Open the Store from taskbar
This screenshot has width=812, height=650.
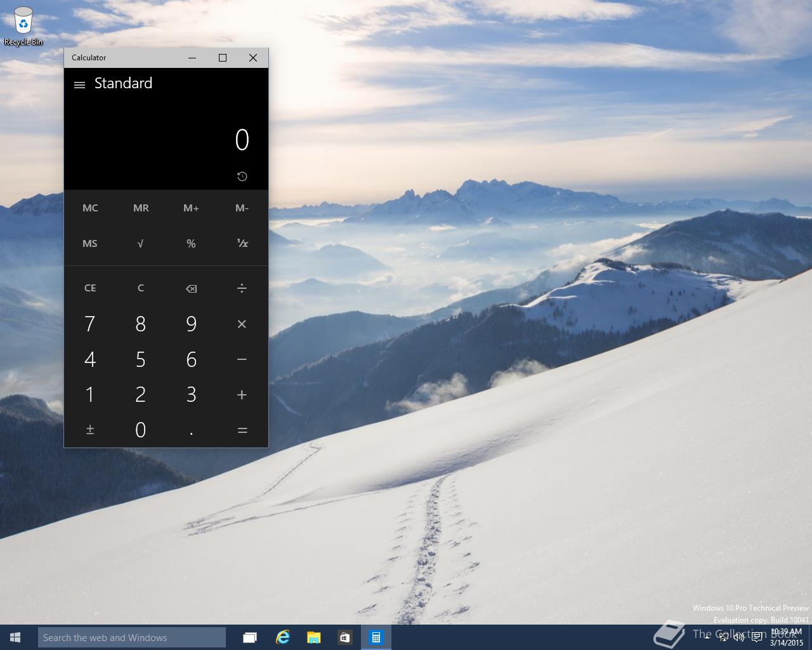click(x=344, y=637)
